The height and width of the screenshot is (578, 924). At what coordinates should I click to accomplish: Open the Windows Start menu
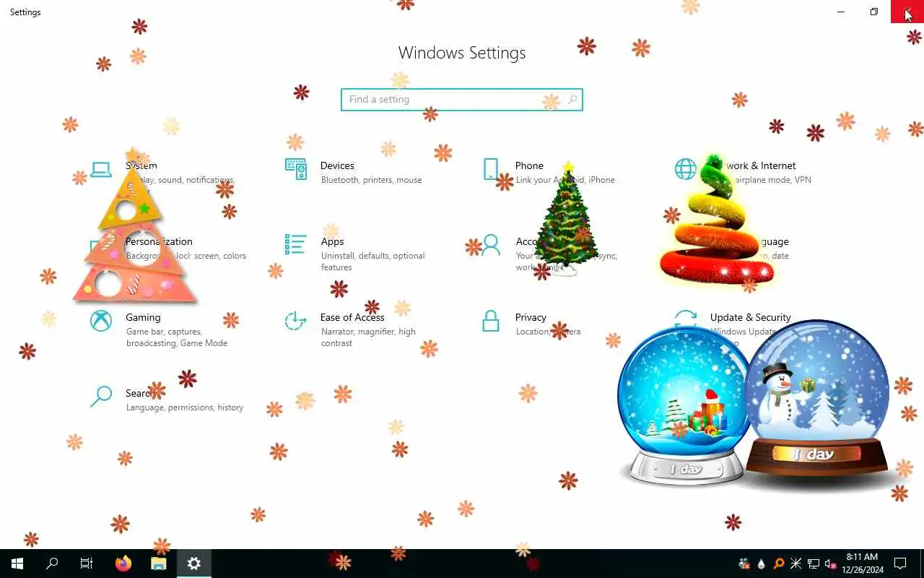pos(17,564)
